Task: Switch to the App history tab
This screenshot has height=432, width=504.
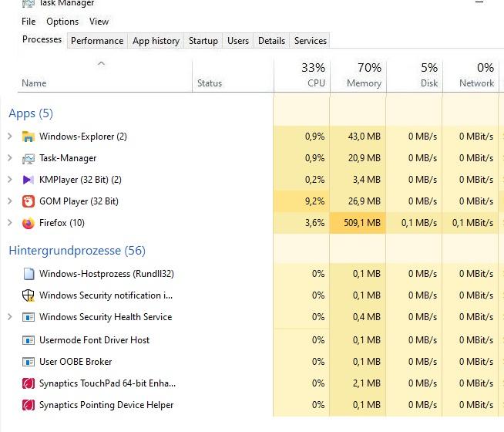Action: coord(156,41)
